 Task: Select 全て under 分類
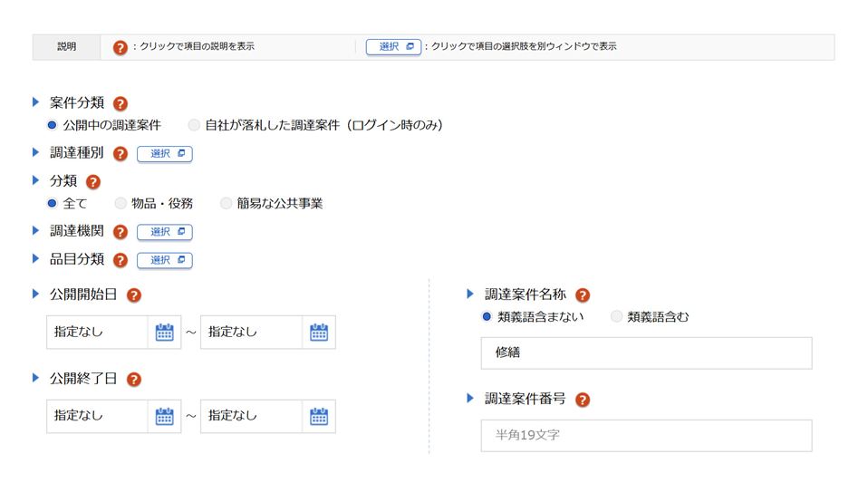[x=52, y=203]
